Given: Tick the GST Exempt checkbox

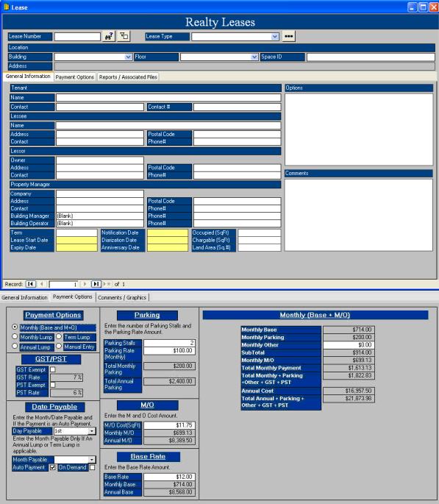Looking at the screenshot, I should coord(53,369).
